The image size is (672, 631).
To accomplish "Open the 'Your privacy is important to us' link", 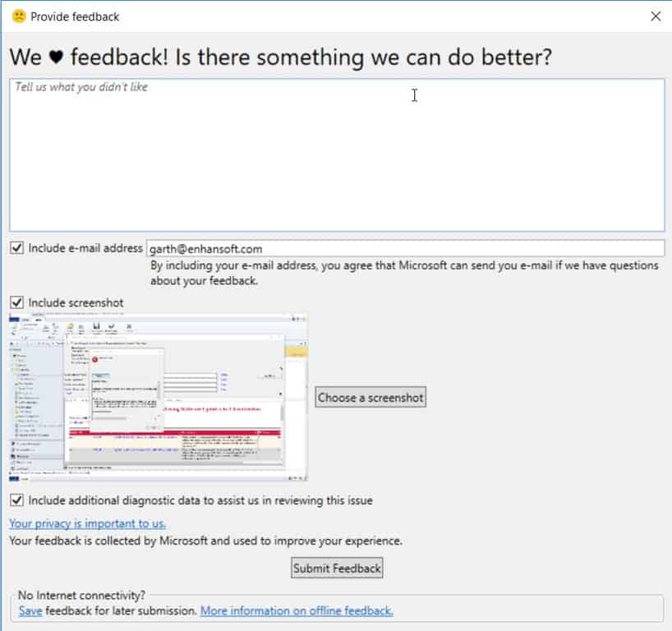I will (88, 523).
